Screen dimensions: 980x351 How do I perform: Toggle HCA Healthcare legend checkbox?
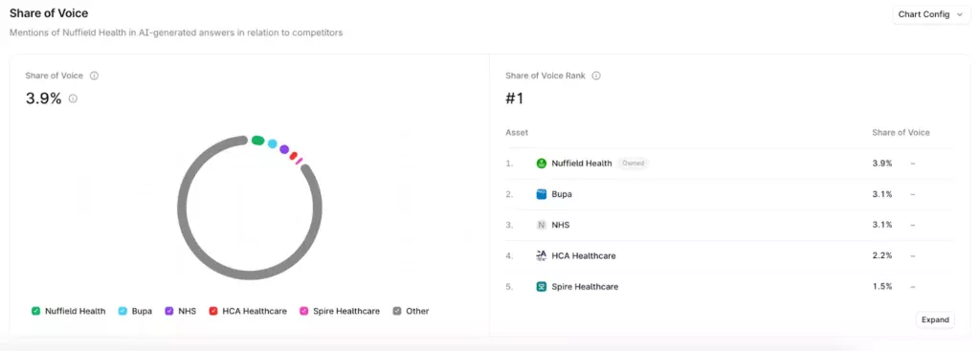point(213,311)
